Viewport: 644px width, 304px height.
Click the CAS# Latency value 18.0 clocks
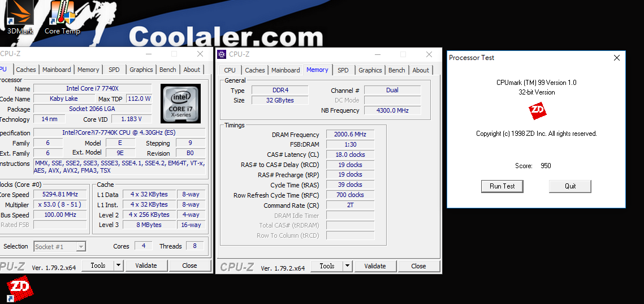click(351, 155)
